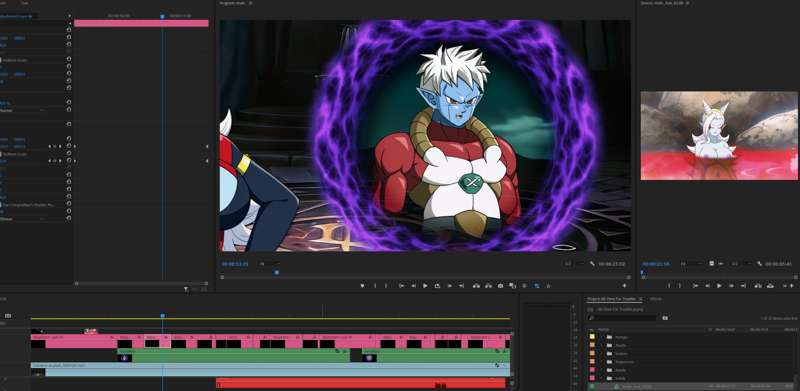The height and width of the screenshot is (391, 800).
Task: Click the filter funnel icon under Effect Controls
Action: (x=186, y=289)
